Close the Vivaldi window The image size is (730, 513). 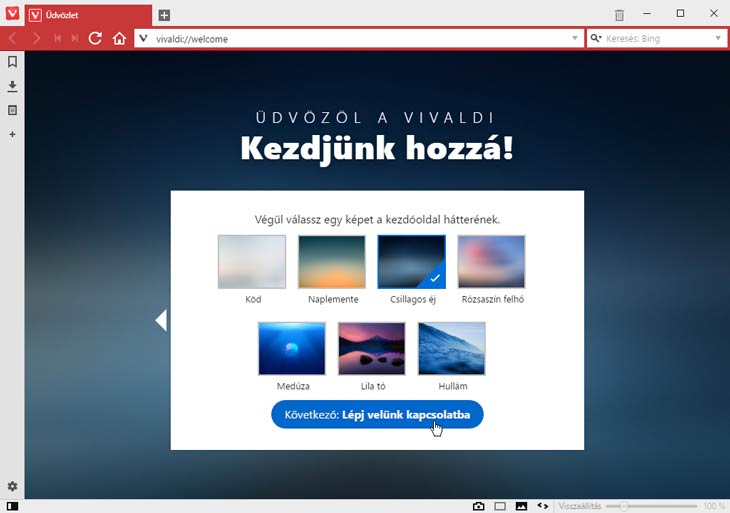(x=714, y=14)
